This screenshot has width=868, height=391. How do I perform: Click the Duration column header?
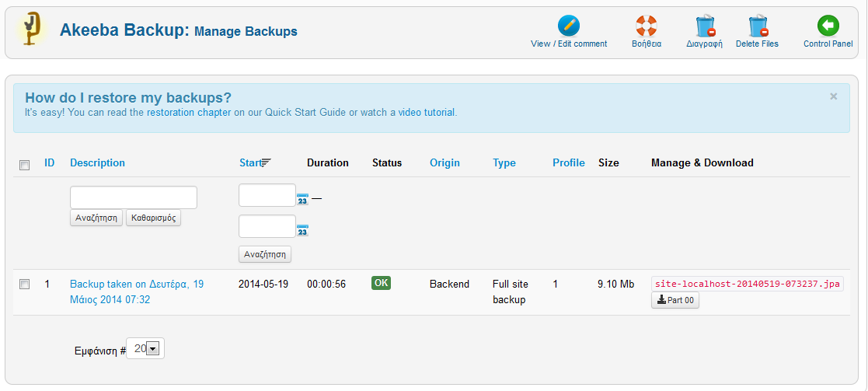[x=328, y=162]
